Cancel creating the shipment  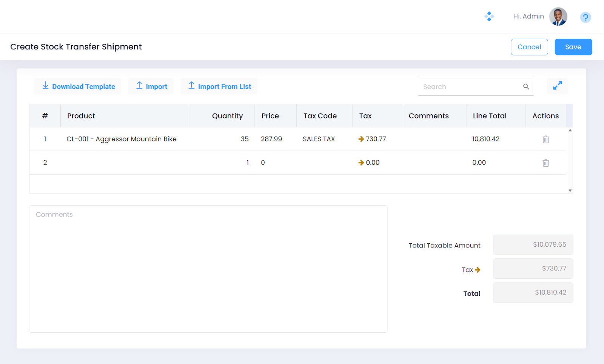(x=529, y=47)
